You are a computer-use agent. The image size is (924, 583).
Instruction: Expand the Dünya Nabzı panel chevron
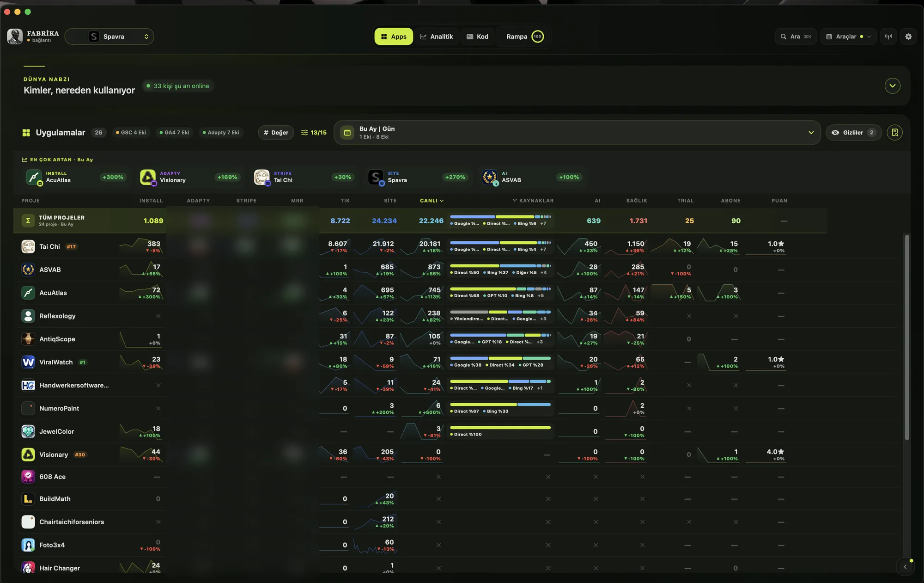point(892,86)
